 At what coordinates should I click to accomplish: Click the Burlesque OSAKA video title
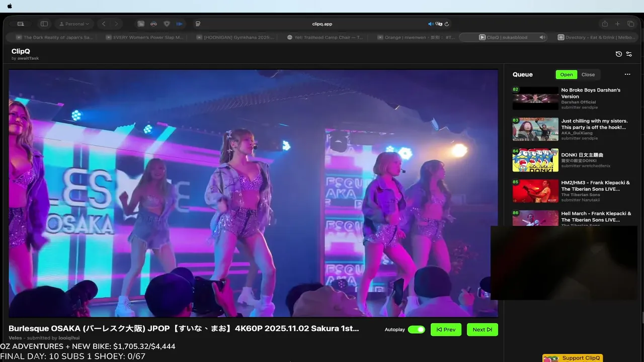[x=184, y=328]
